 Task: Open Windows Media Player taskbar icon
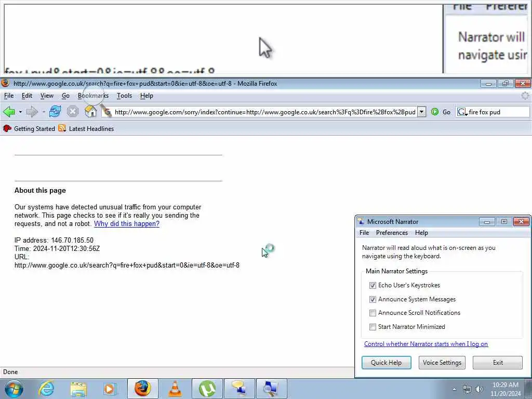coord(110,389)
